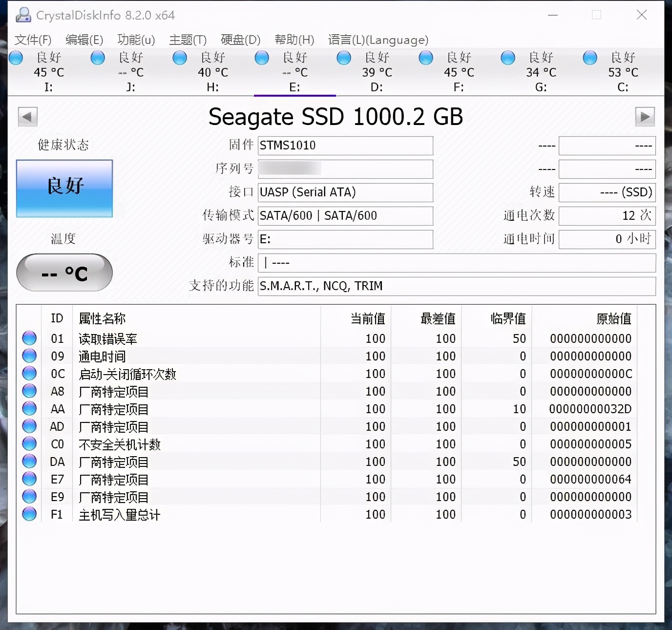Select drive C: status orb
This screenshot has width=672, height=630.
(590, 58)
